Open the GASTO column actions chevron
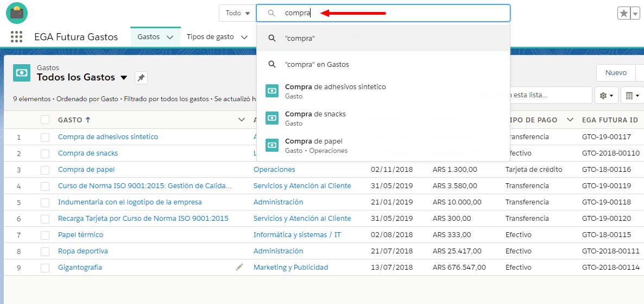644x304 pixels. point(241,120)
